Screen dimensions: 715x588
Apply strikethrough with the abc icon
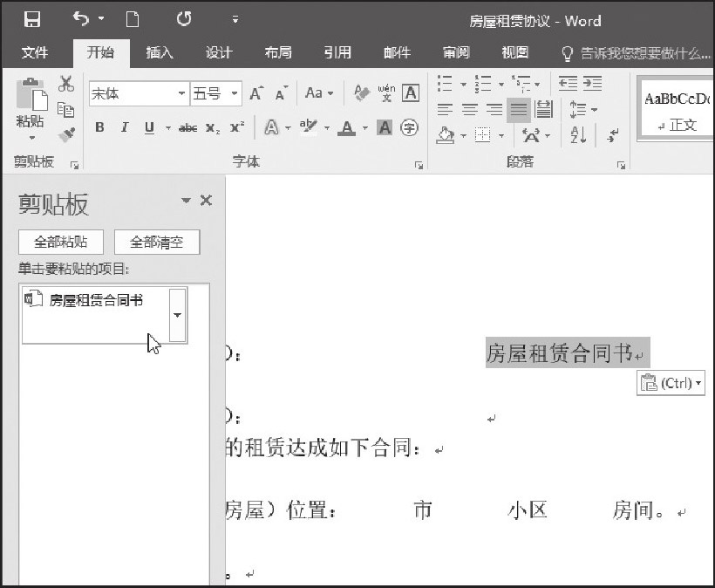pyautogui.click(x=187, y=128)
